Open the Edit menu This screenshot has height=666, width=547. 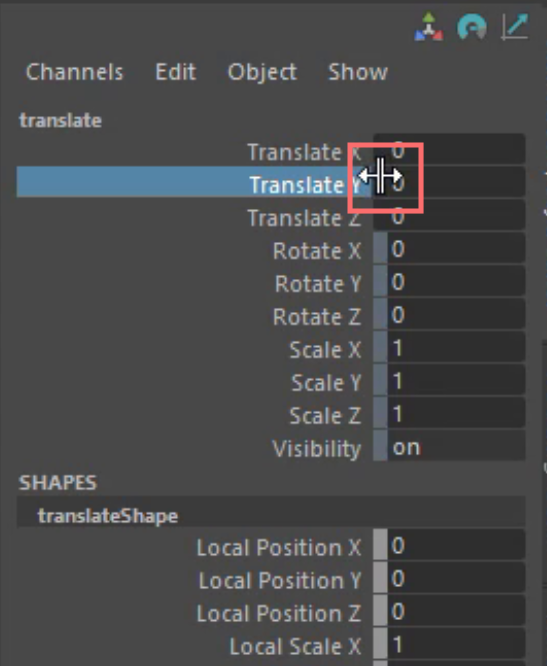point(176,72)
